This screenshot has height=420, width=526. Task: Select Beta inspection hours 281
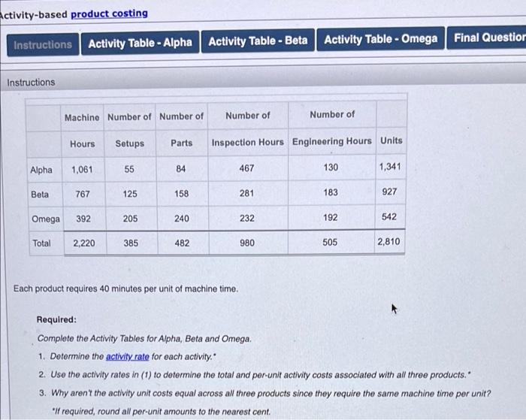246,193
